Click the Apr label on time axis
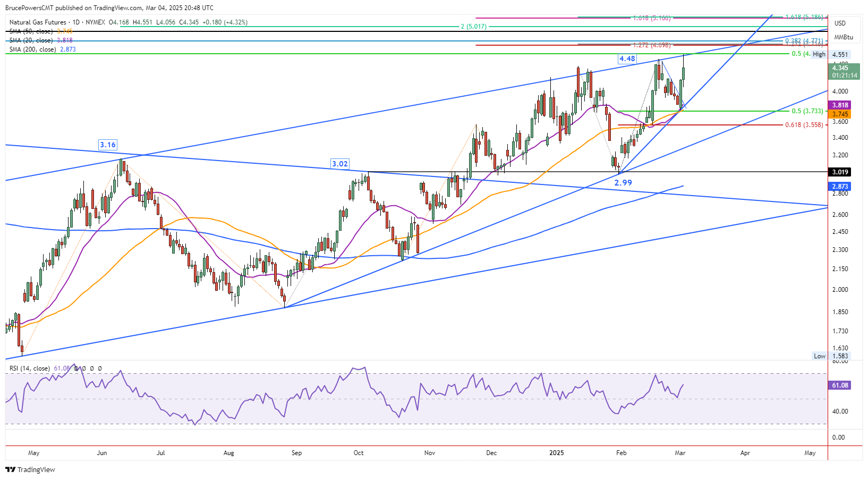 [x=745, y=453]
